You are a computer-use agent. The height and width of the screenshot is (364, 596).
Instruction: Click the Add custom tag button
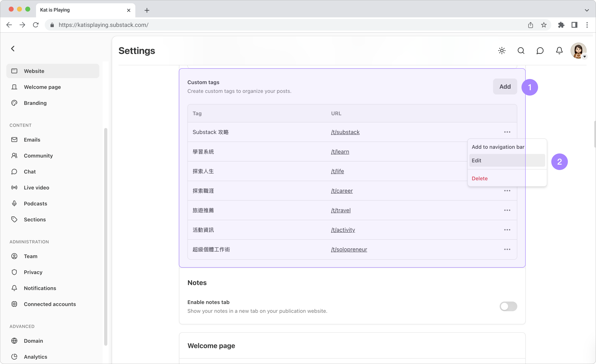click(505, 86)
